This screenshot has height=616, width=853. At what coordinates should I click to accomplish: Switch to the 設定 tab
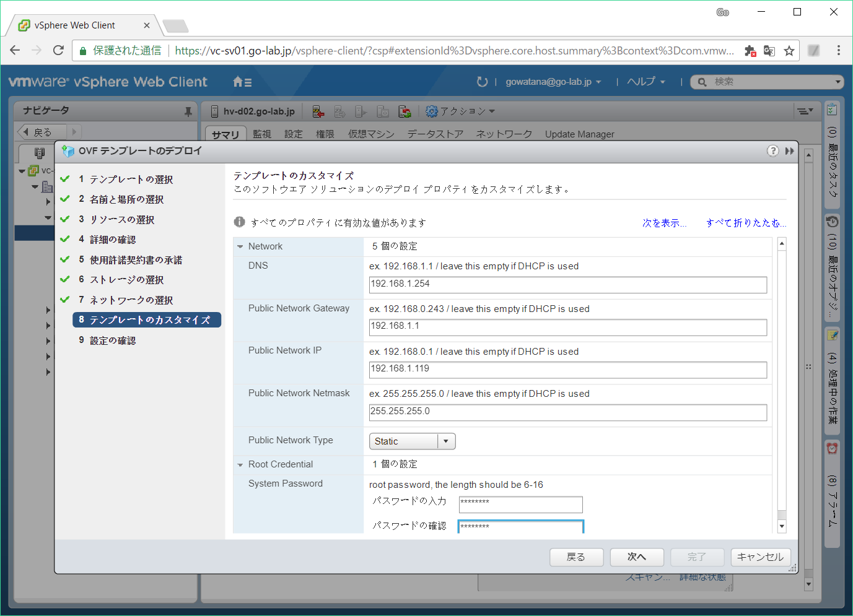tap(294, 134)
